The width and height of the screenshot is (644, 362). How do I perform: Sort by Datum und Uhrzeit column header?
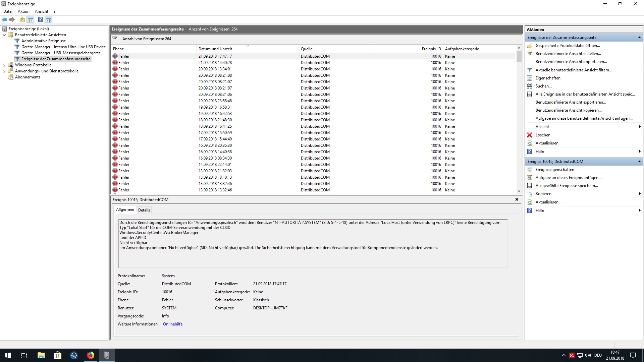coord(215,49)
